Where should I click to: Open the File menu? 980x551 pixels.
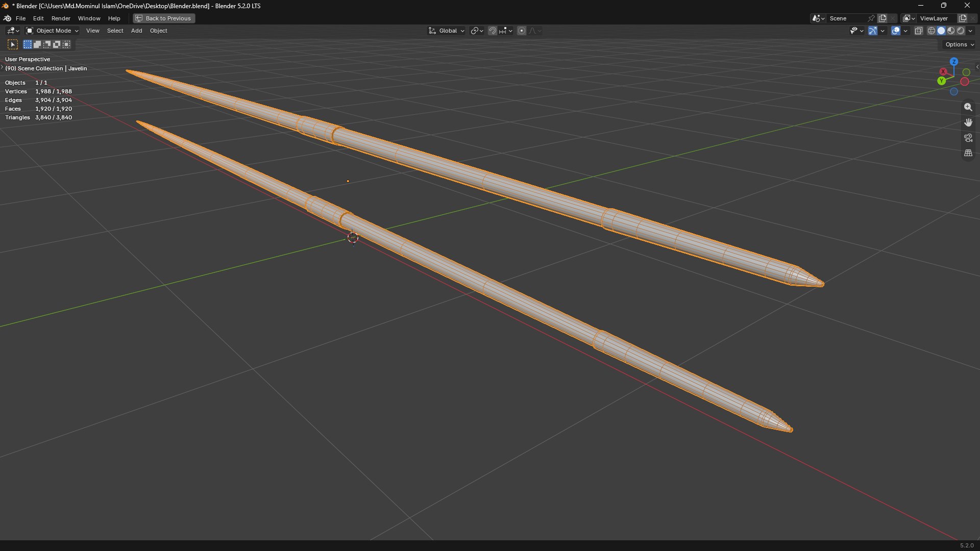20,18
